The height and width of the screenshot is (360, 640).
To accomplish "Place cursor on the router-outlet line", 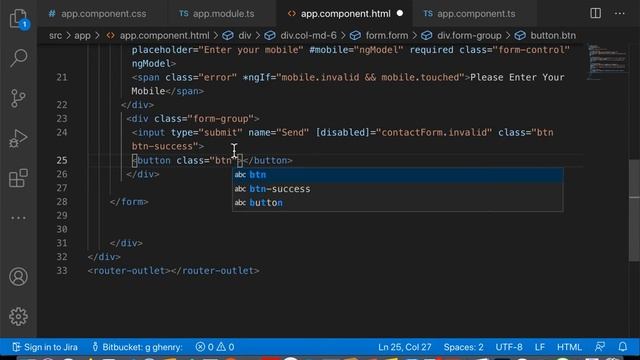I will 173,271.
